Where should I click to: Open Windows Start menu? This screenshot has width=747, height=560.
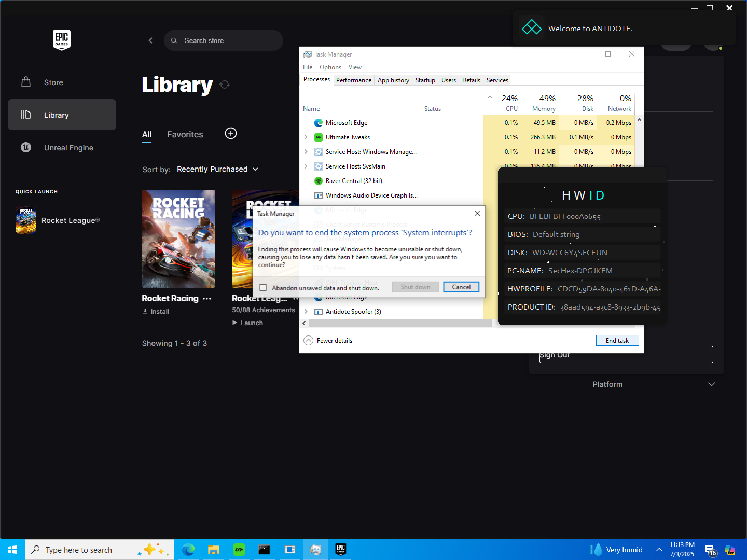point(12,550)
